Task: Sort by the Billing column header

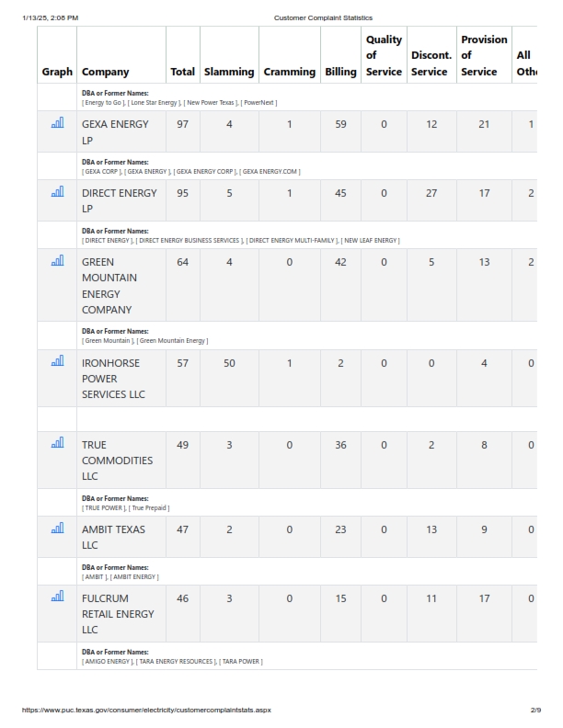Action: pos(340,72)
